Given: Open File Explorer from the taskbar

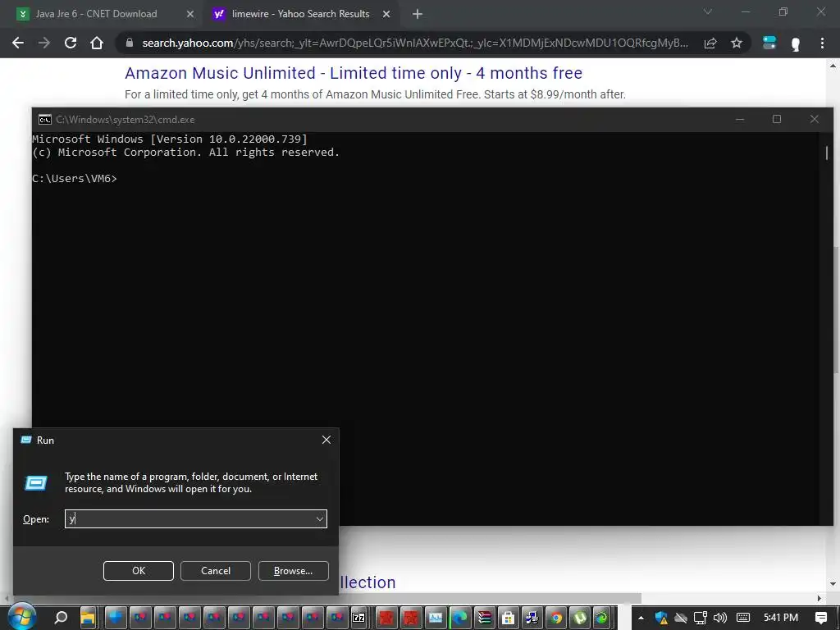Looking at the screenshot, I should pyautogui.click(x=88, y=618).
